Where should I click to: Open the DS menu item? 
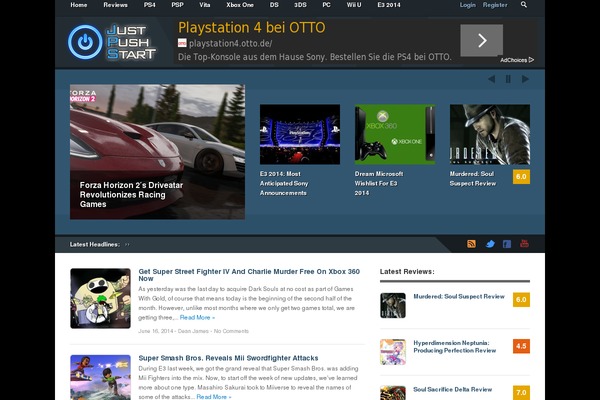pos(274,5)
